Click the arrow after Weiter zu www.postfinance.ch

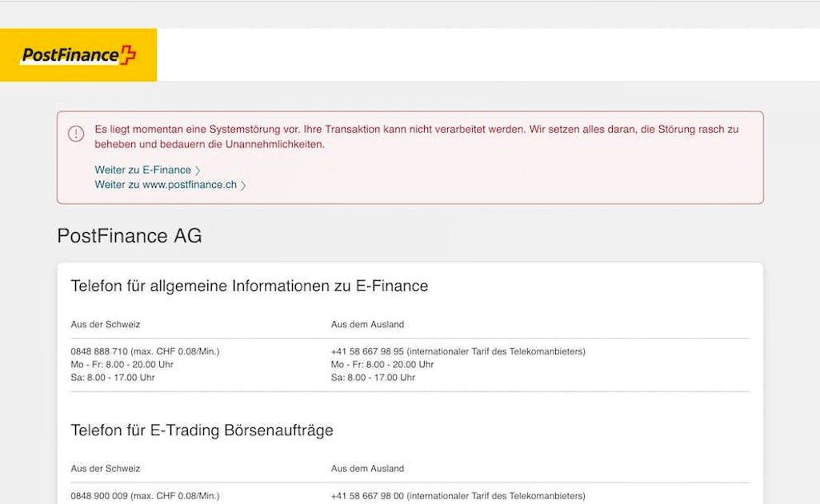click(x=245, y=184)
